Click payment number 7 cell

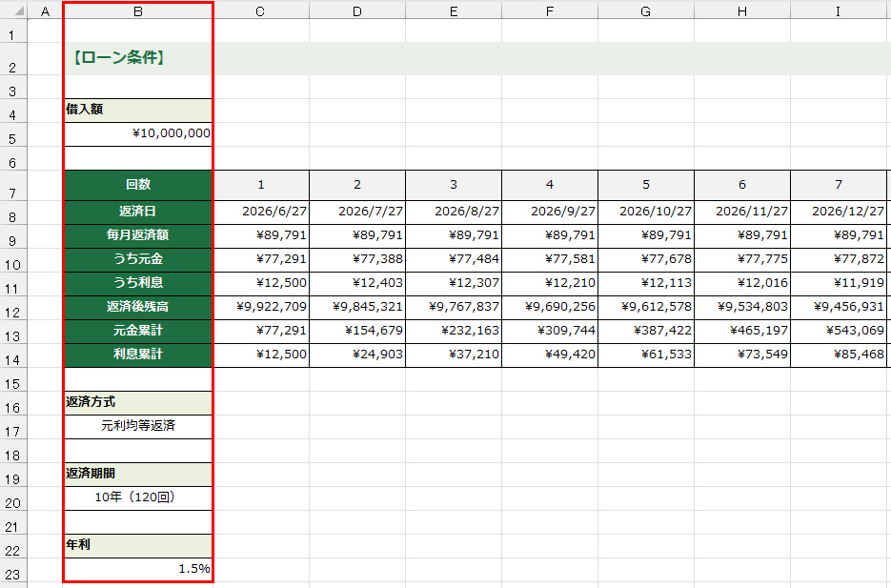click(839, 185)
